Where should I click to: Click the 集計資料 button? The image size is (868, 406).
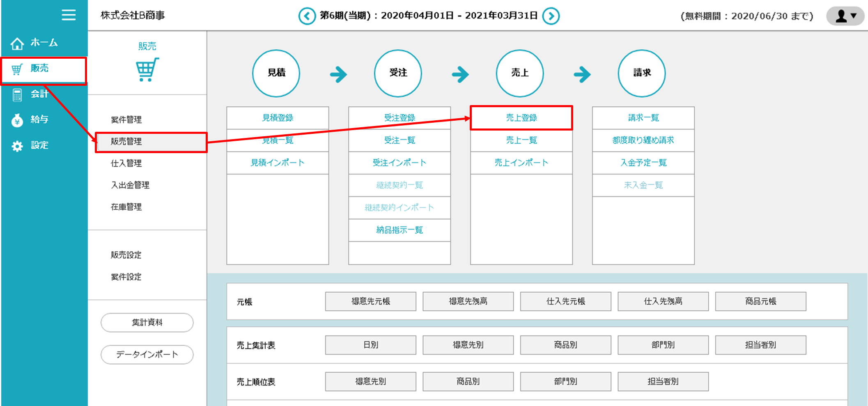pyautogui.click(x=147, y=323)
